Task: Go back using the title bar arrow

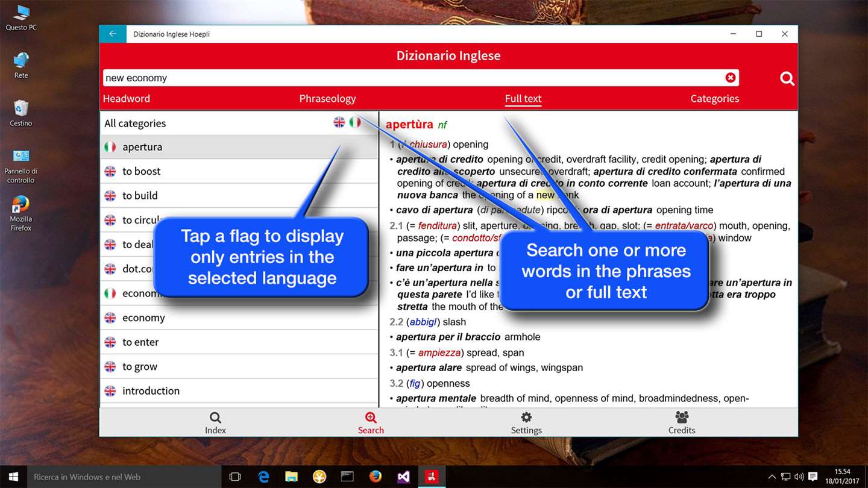Action: pyautogui.click(x=113, y=34)
